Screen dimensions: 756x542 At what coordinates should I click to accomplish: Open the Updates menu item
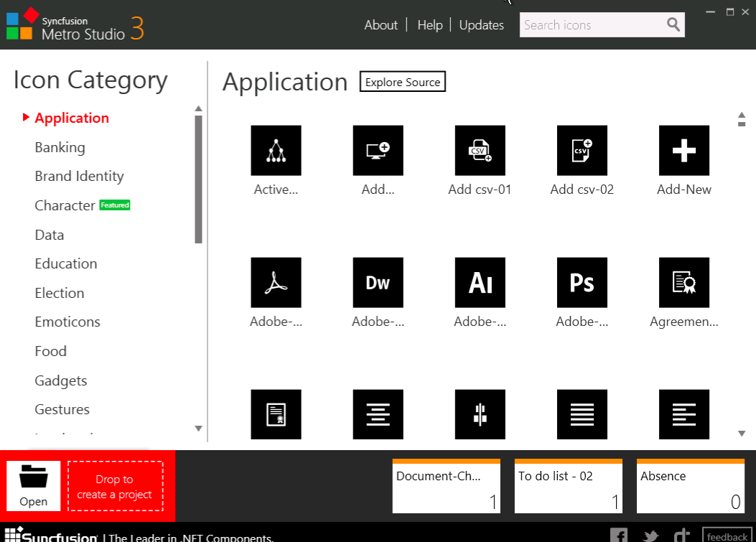pyautogui.click(x=481, y=25)
